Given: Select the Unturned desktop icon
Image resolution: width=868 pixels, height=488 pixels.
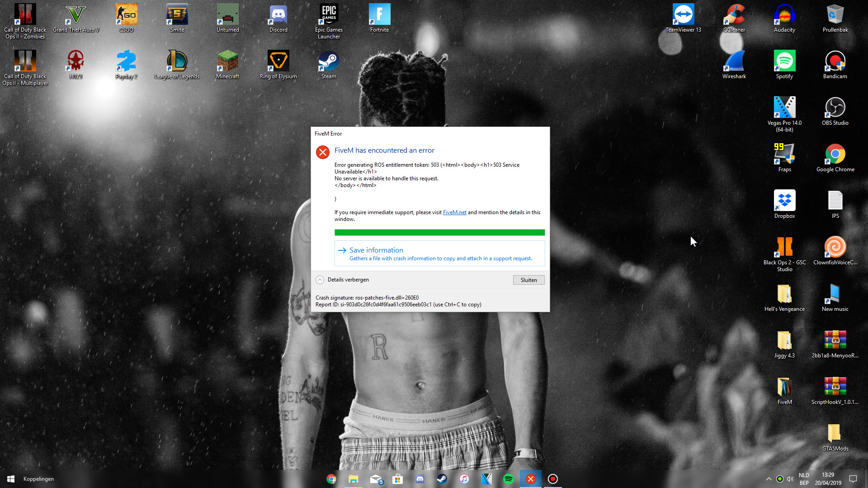Looking at the screenshot, I should [x=228, y=19].
